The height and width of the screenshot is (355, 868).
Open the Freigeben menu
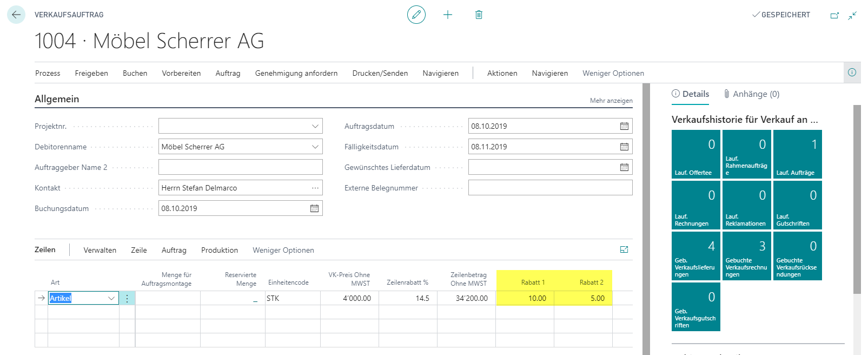pos(91,73)
